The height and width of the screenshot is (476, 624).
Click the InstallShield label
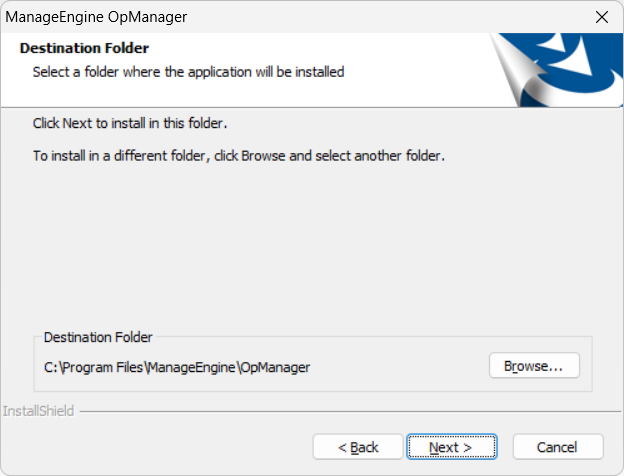point(38,411)
